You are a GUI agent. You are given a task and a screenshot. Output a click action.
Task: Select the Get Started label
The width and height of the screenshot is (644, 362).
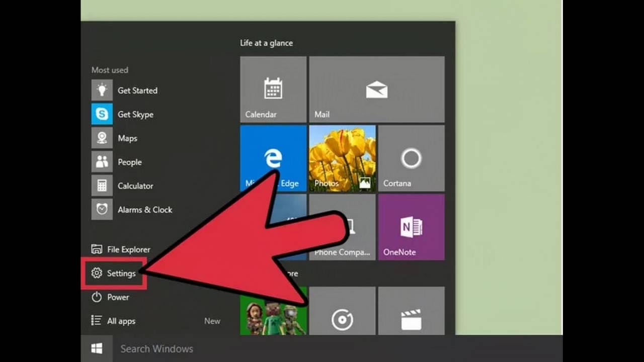137,90
